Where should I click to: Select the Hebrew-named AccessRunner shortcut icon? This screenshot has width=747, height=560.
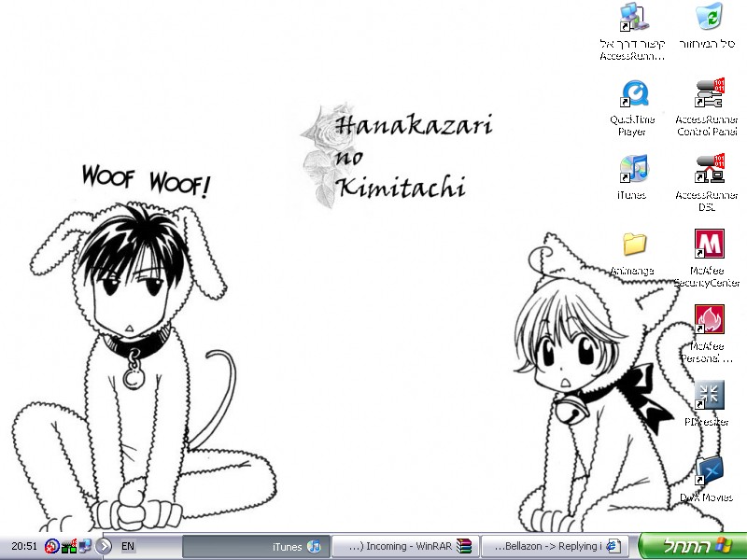(633, 19)
